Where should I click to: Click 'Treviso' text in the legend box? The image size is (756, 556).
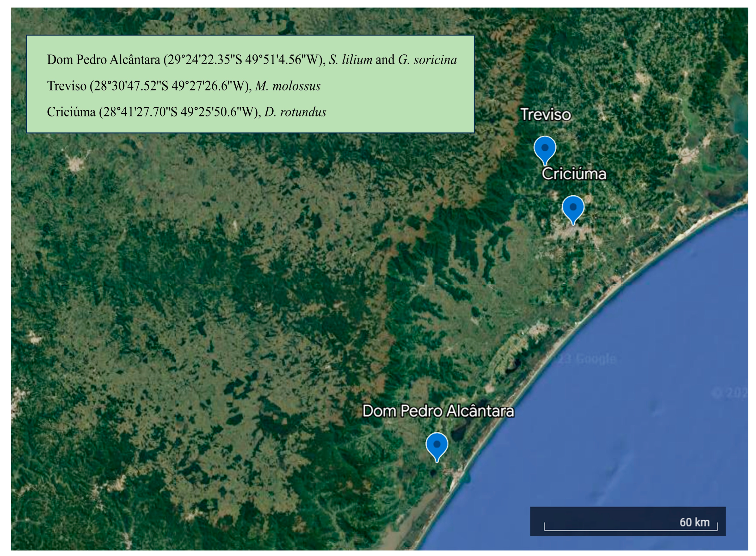tap(67, 86)
